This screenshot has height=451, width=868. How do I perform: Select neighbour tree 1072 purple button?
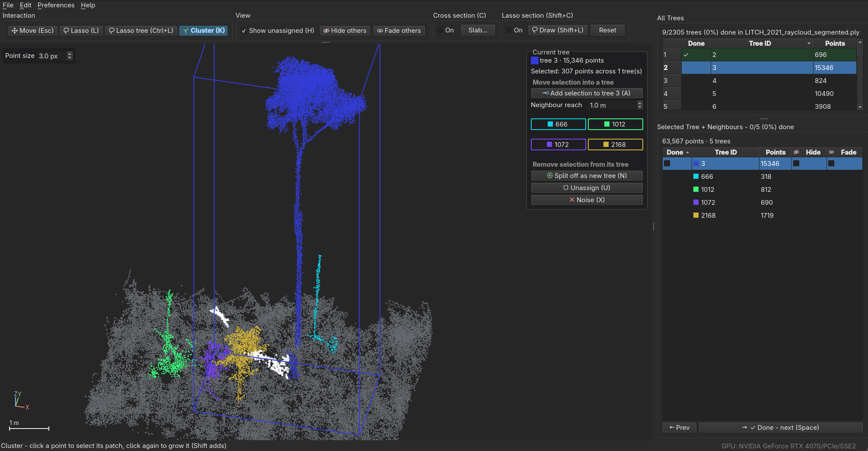[x=558, y=145]
